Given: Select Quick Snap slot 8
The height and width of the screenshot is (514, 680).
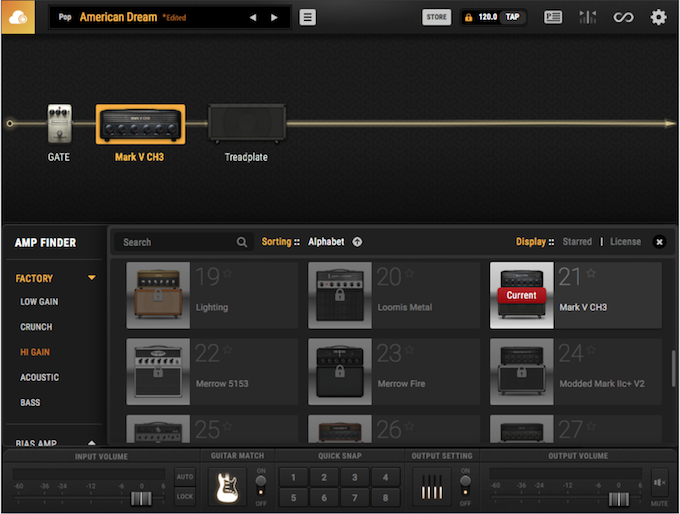Looking at the screenshot, I should [x=385, y=498].
